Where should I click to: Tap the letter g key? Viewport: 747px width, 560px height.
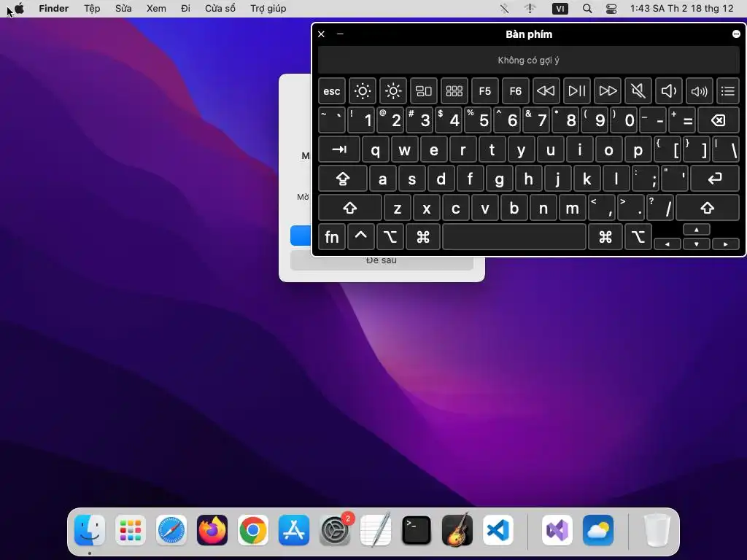pyautogui.click(x=499, y=179)
